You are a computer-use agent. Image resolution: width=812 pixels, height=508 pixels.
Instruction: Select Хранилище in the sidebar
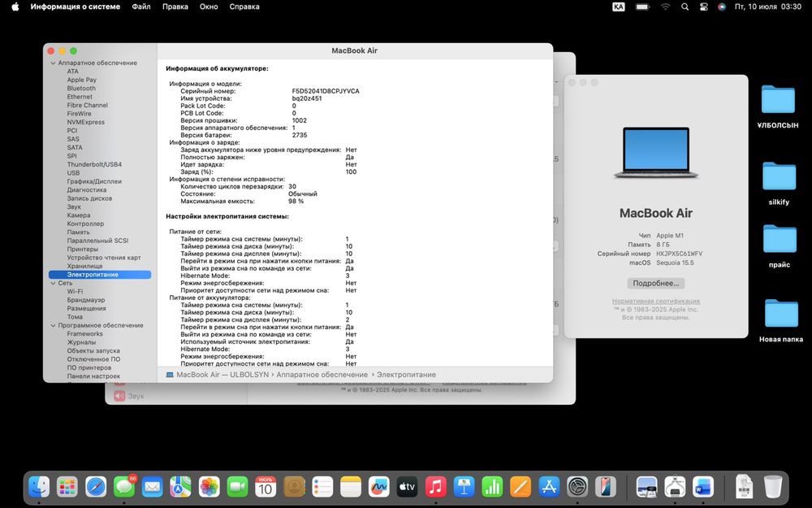85,266
